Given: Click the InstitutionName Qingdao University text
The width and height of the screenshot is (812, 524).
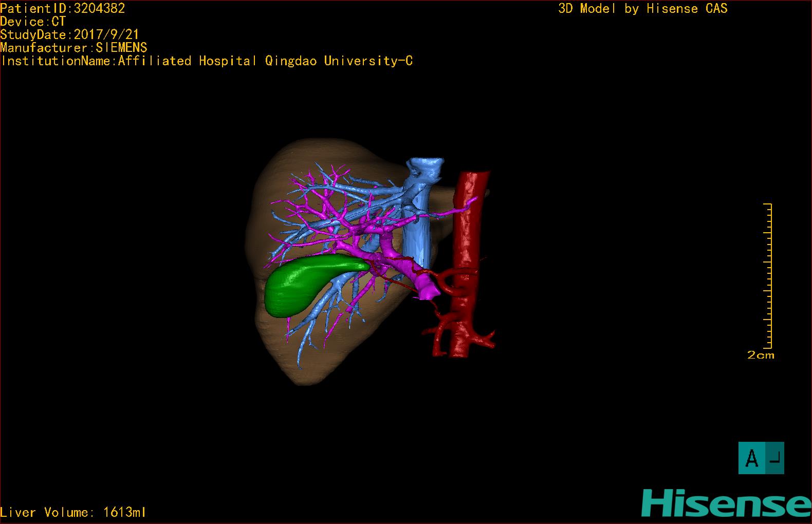Looking at the screenshot, I should point(207,61).
